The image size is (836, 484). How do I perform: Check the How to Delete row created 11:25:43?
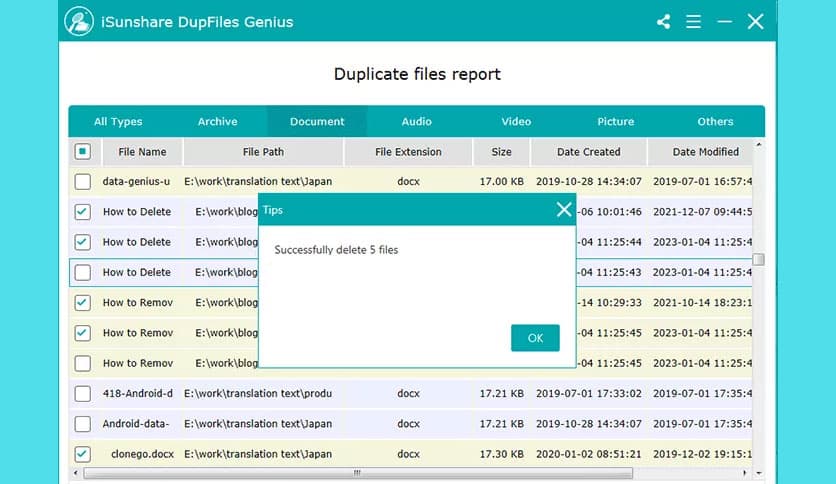click(x=83, y=272)
